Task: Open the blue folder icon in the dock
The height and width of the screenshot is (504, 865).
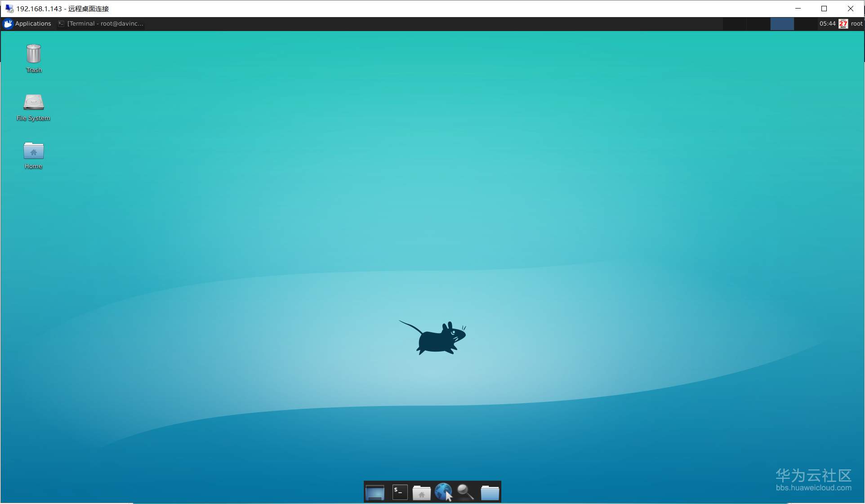Action: [x=490, y=492]
